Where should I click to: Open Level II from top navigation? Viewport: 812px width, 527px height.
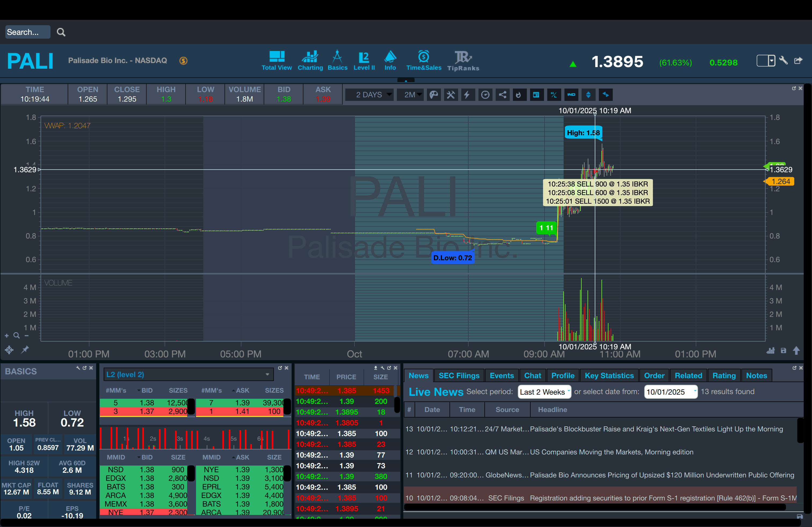[x=364, y=61]
